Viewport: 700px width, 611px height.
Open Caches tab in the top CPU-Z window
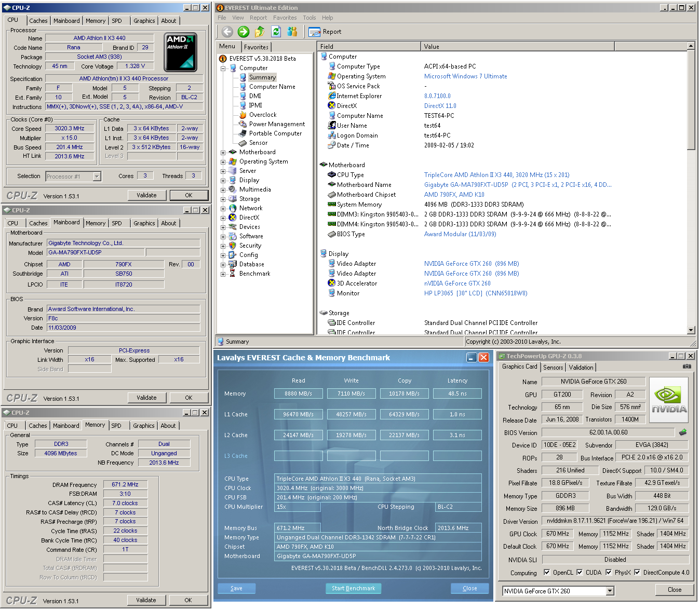click(x=38, y=21)
